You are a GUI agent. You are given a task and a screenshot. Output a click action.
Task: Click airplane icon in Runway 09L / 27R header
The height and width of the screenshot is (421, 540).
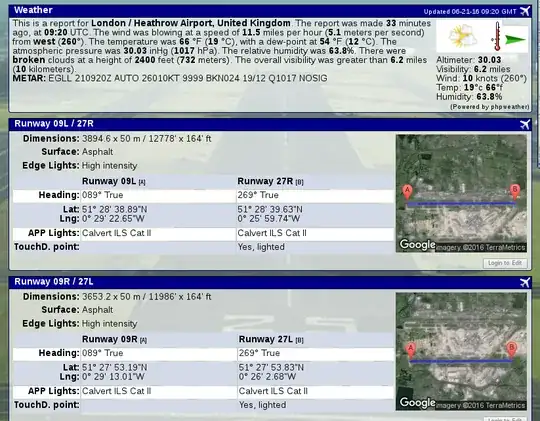tap(525, 124)
